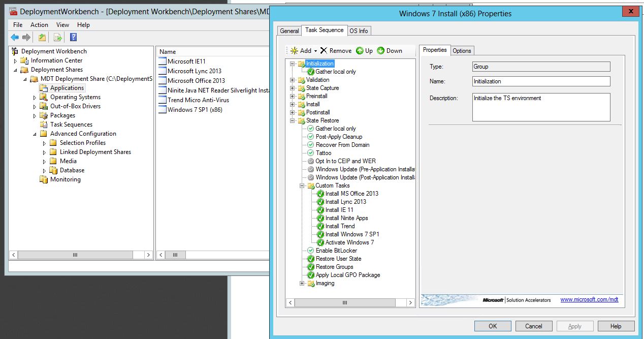
Task: Select the Install IE 11 step icon
Action: pos(320,210)
